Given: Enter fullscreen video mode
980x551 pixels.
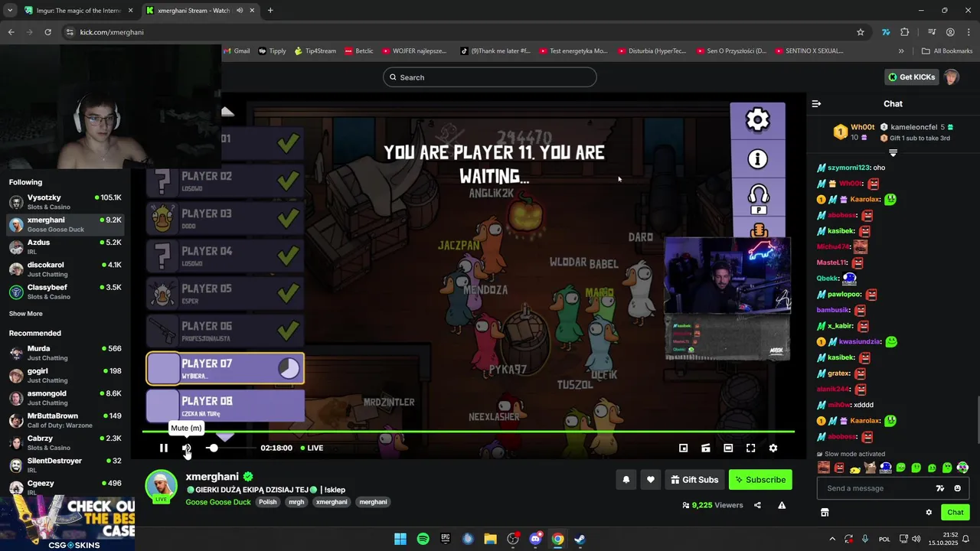Looking at the screenshot, I should [750, 448].
